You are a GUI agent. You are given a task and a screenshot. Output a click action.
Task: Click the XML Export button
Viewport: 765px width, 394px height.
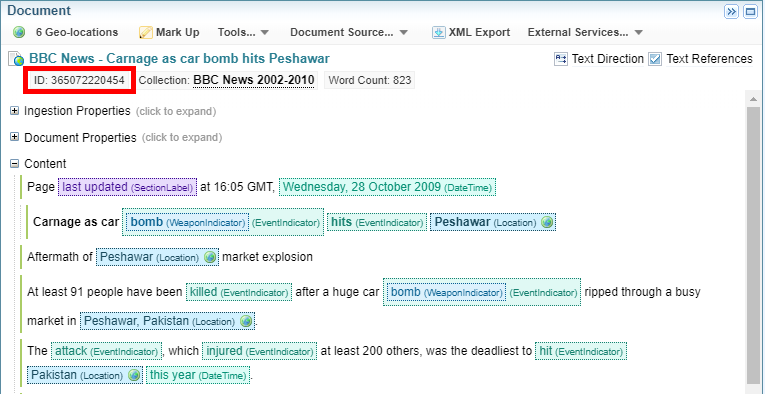471,33
